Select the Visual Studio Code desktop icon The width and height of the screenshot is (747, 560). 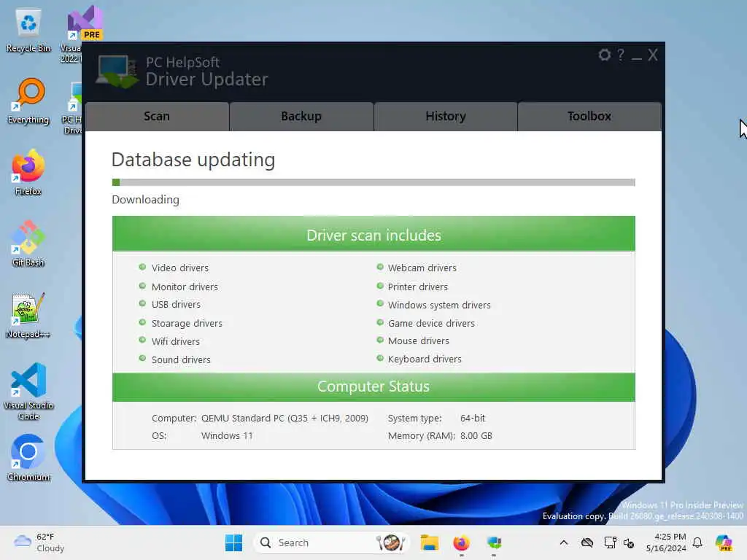(28, 392)
